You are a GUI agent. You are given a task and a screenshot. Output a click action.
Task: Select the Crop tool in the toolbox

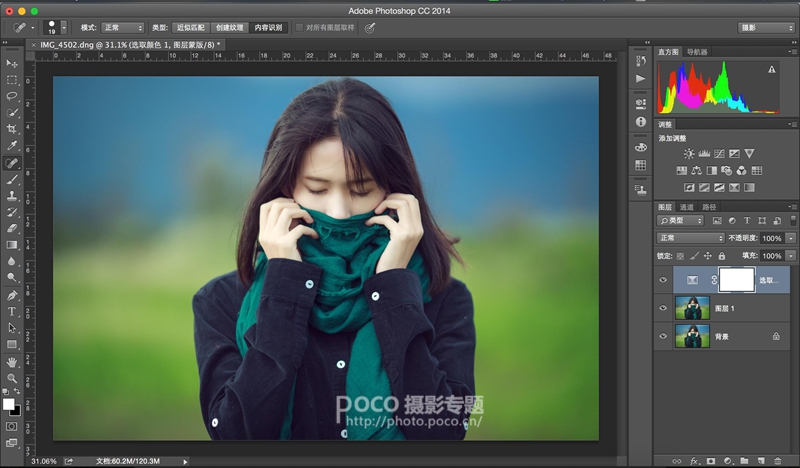coord(12,129)
